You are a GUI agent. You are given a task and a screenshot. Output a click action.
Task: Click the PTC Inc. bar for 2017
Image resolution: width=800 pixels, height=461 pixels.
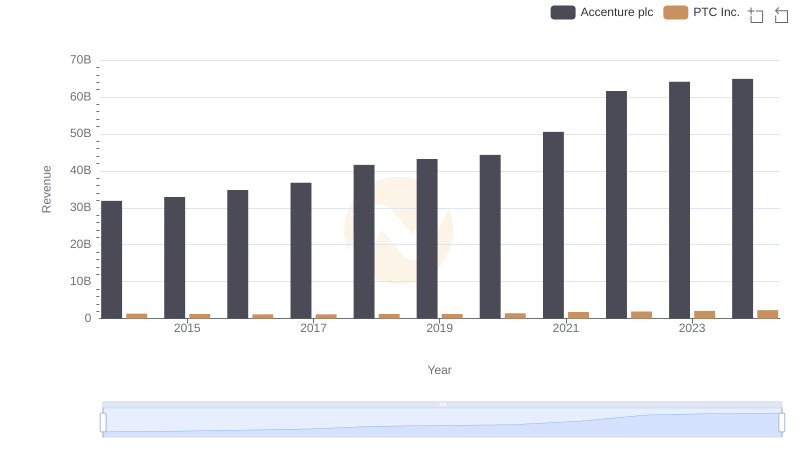[x=326, y=316]
